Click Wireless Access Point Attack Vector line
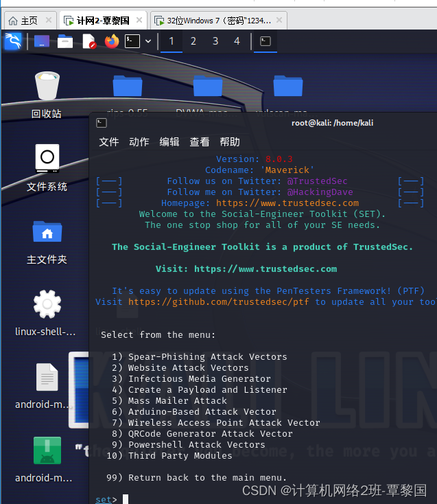 click(x=216, y=423)
